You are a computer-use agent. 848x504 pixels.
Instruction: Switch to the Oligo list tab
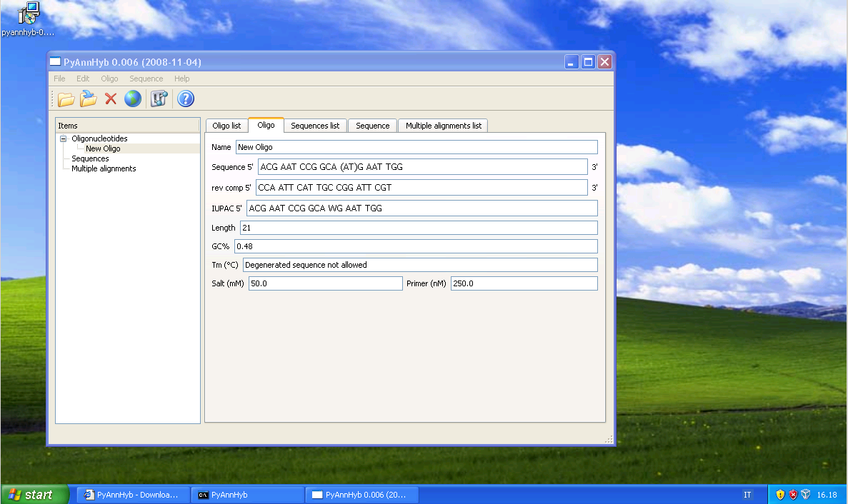click(226, 126)
